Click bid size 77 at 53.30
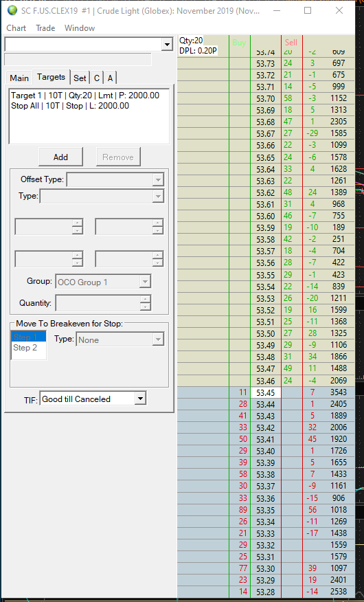Screen dimensions: 364x602 coord(243,568)
